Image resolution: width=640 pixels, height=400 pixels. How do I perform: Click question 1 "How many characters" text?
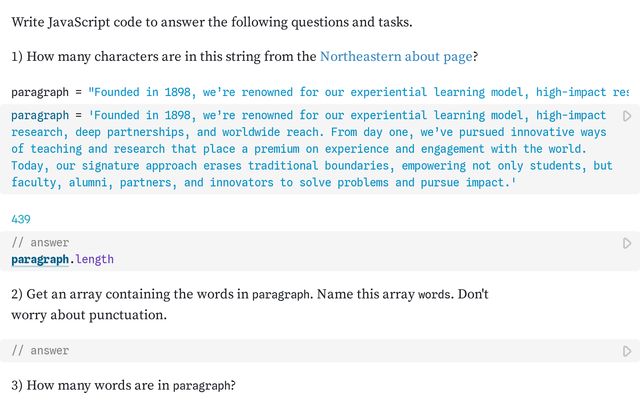(244, 56)
